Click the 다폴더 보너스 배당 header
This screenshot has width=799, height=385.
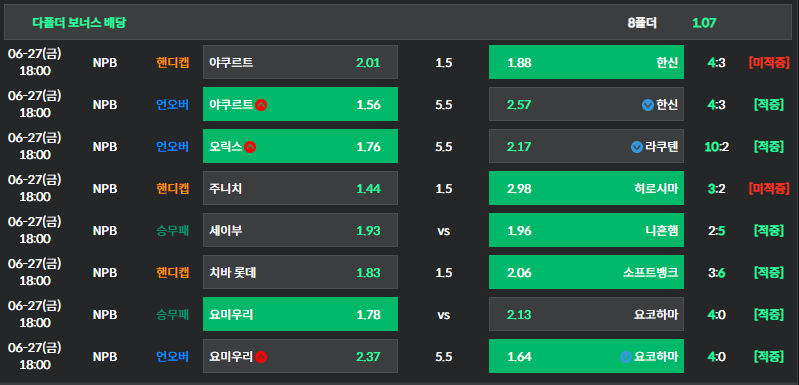[x=79, y=22]
